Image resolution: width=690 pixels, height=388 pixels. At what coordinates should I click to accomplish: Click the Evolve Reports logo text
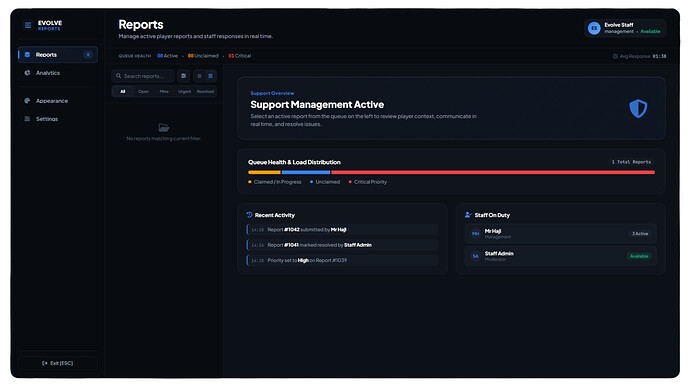pyautogui.click(x=50, y=25)
